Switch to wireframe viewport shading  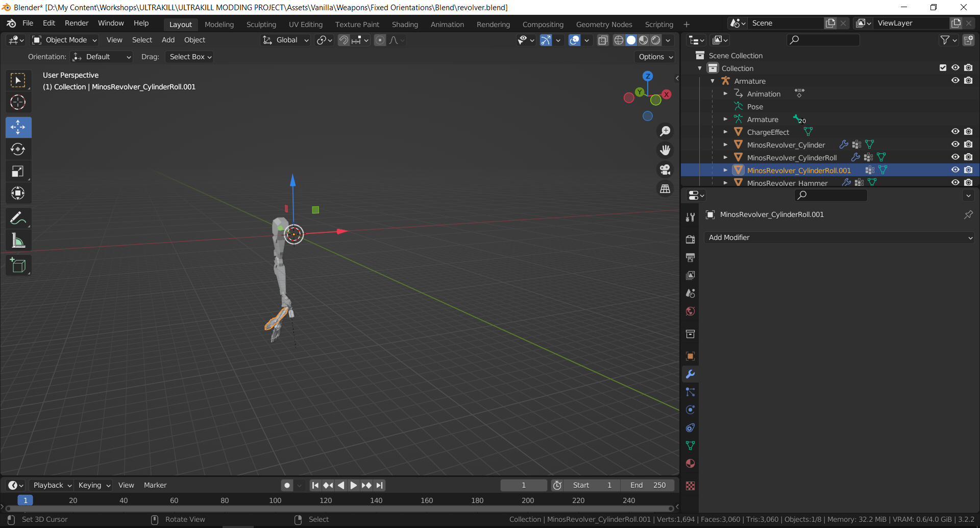[x=619, y=40]
